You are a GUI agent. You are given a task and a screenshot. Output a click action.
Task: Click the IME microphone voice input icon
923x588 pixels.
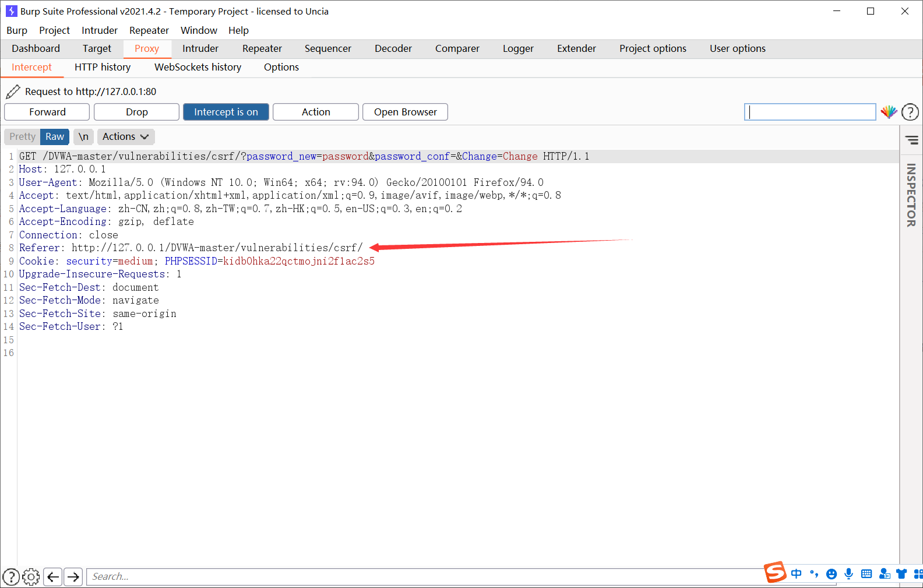(849, 574)
